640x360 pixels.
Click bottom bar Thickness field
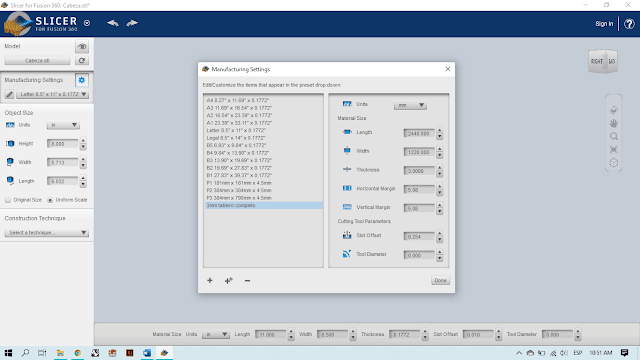404,334
